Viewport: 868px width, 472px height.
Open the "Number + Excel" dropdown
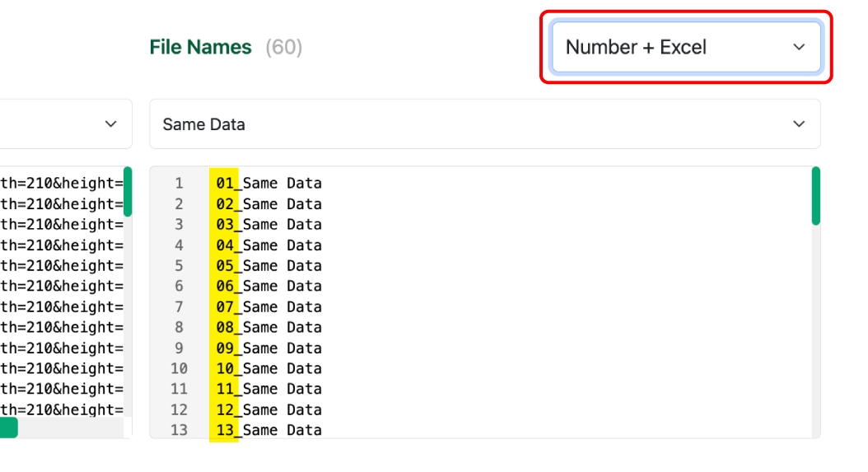tap(685, 47)
